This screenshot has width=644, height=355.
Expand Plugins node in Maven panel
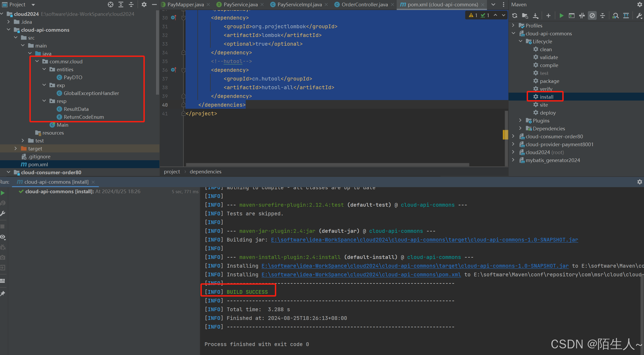pyautogui.click(x=520, y=121)
